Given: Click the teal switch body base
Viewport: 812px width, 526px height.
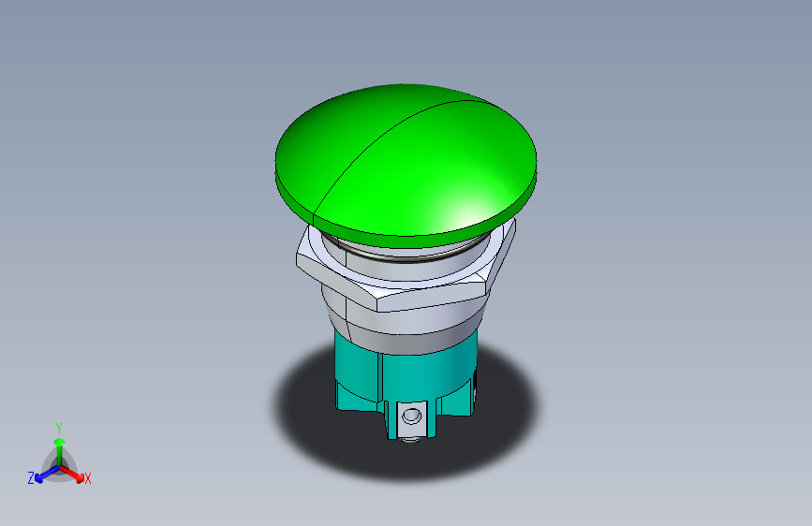Looking at the screenshot, I should [406, 383].
